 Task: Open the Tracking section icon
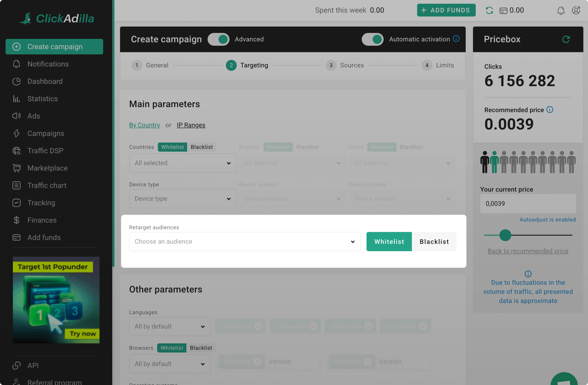[16, 203]
